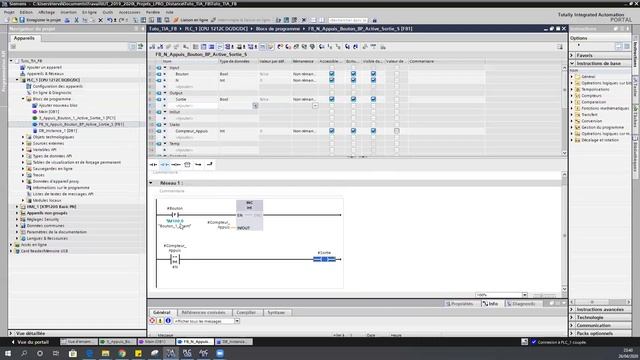The image size is (640, 360).
Task: Expand HMI_1 device node
Action: tap(17, 207)
